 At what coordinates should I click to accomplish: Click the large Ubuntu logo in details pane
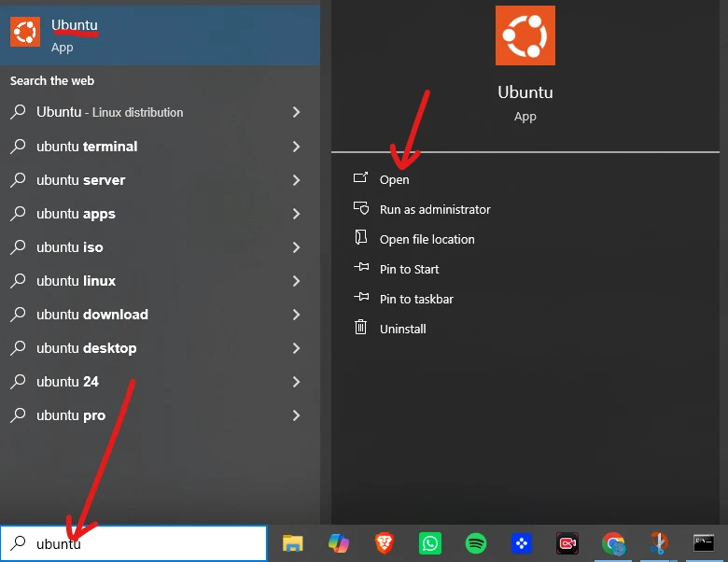pos(525,35)
